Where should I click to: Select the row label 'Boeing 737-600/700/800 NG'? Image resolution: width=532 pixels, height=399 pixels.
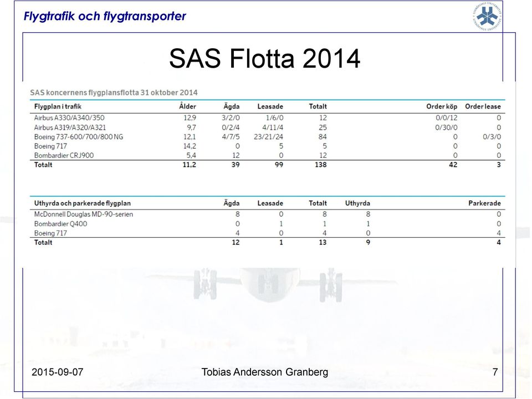tap(79, 137)
